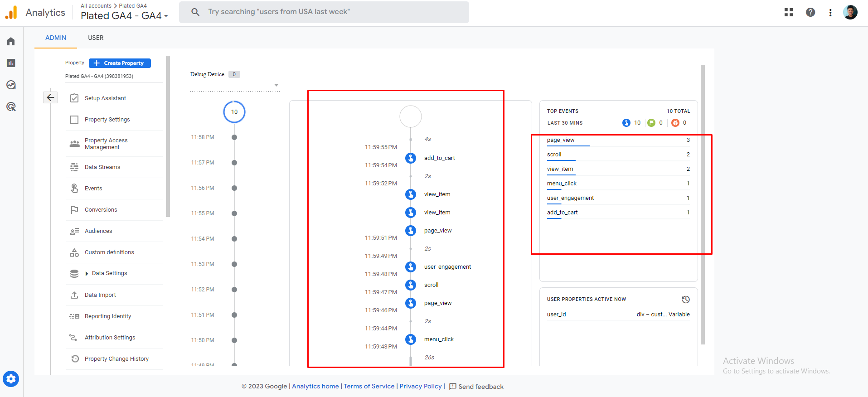
Task: Open the Google apps grid icon
Action: click(789, 12)
